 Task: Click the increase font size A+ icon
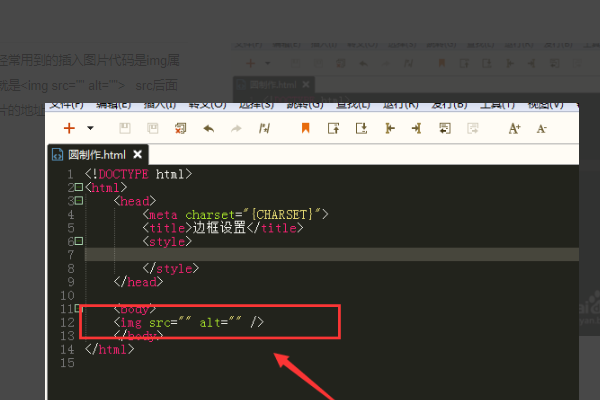click(x=514, y=128)
